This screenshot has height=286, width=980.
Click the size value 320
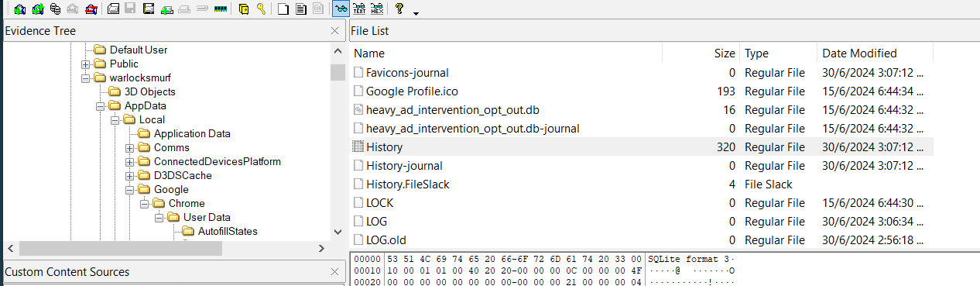726,147
